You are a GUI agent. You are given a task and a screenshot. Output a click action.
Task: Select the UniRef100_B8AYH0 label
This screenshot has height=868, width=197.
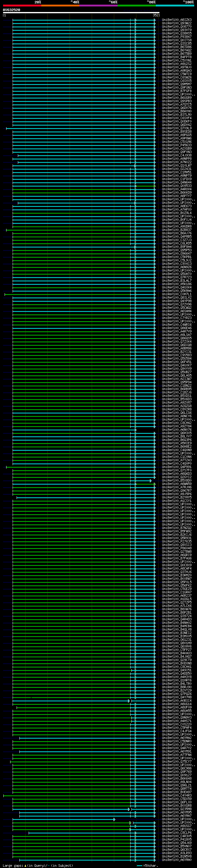tap(177, 111)
